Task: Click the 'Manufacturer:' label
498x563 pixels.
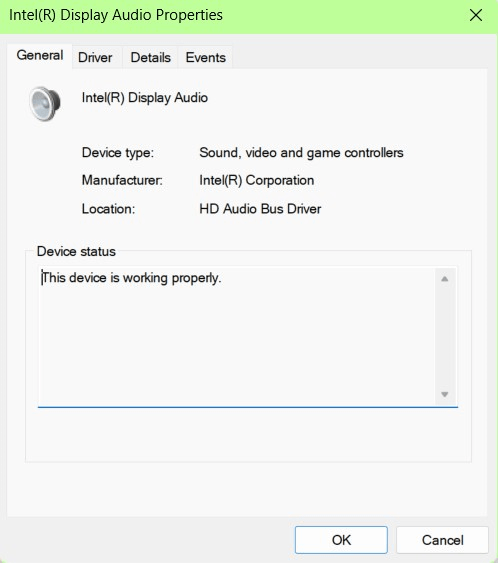Action: [x=122, y=180]
